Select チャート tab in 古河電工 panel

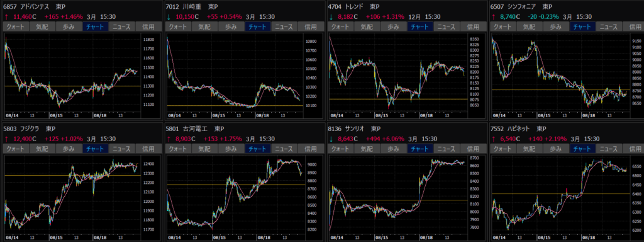pyautogui.click(x=257, y=148)
